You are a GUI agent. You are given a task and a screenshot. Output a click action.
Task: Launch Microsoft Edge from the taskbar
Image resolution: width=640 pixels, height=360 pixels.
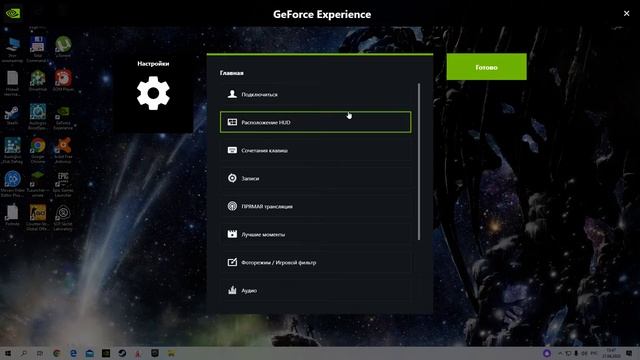point(73,353)
